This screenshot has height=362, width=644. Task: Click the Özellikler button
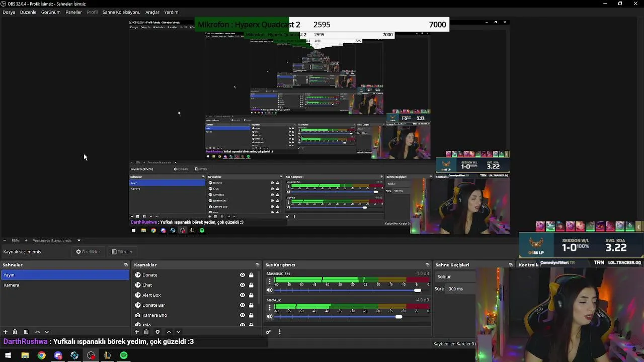[88, 252]
